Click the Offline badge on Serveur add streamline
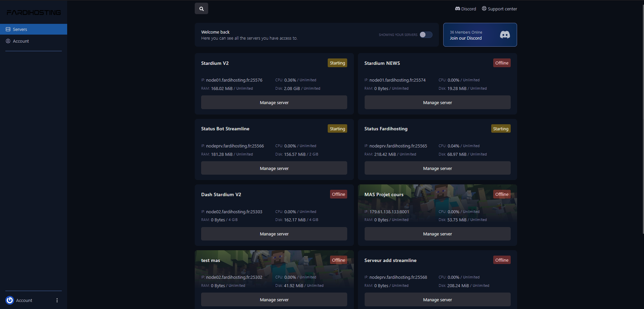This screenshot has height=309, width=644. coord(502,260)
